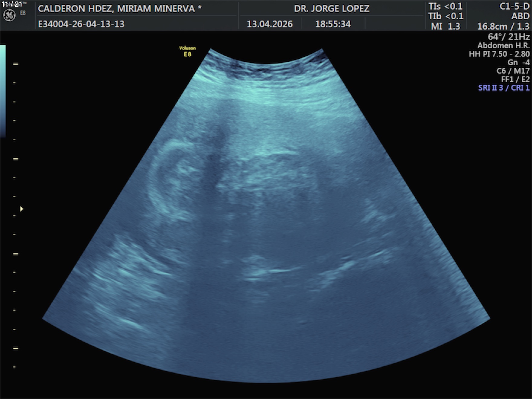Click the C1-5-D probe label

tap(514, 6)
